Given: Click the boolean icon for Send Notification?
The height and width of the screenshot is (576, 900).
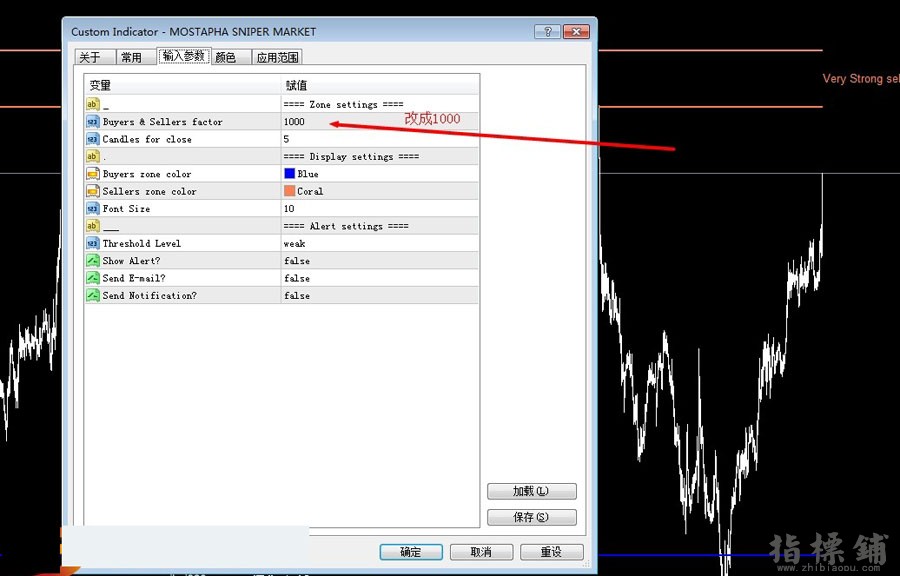Looking at the screenshot, I should (92, 295).
